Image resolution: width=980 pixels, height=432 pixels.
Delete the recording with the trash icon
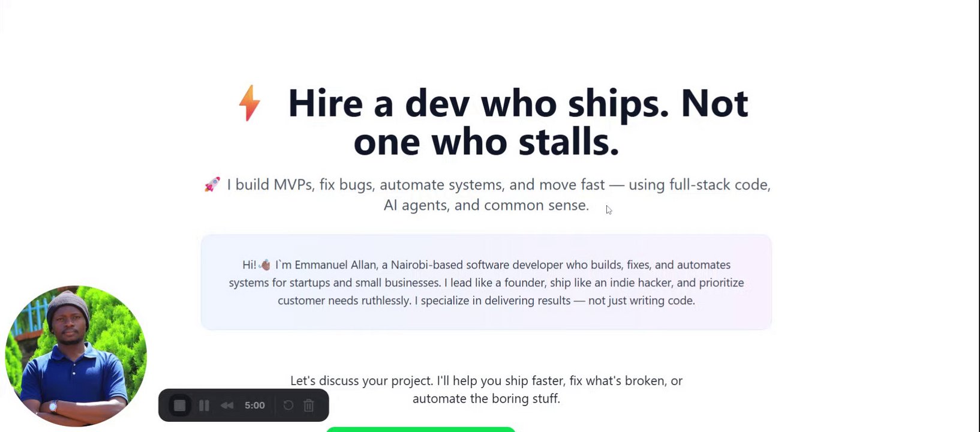tap(309, 406)
